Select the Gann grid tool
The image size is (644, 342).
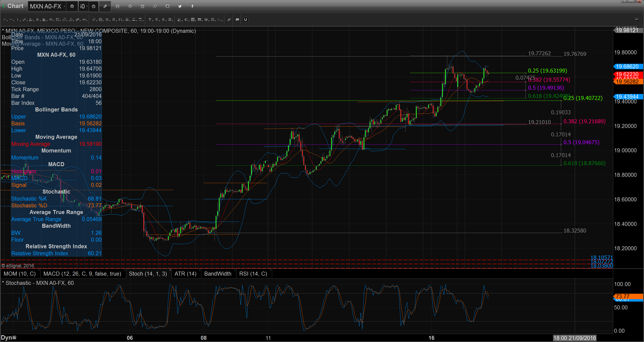193,20
